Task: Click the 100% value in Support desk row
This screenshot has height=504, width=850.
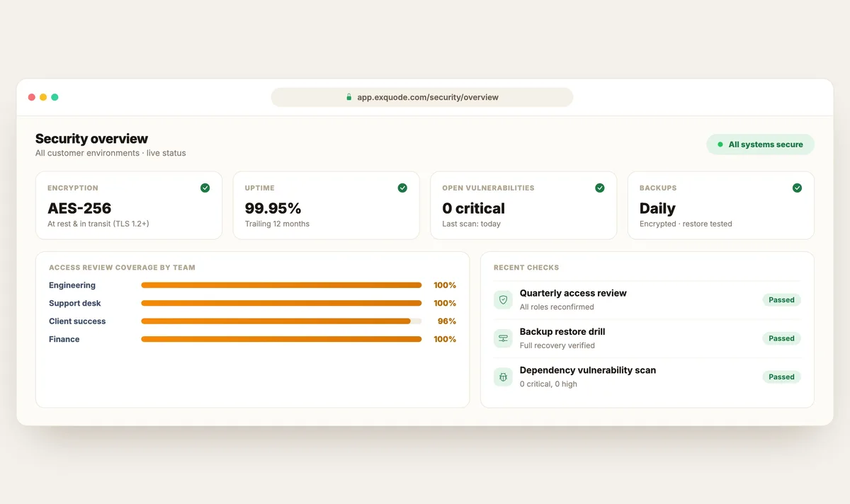Action: [x=445, y=303]
